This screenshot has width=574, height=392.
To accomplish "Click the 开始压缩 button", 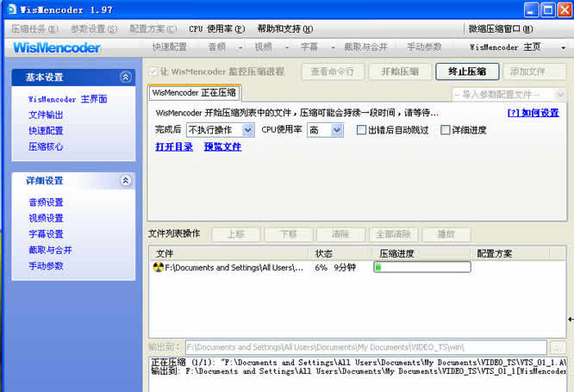I will (400, 72).
